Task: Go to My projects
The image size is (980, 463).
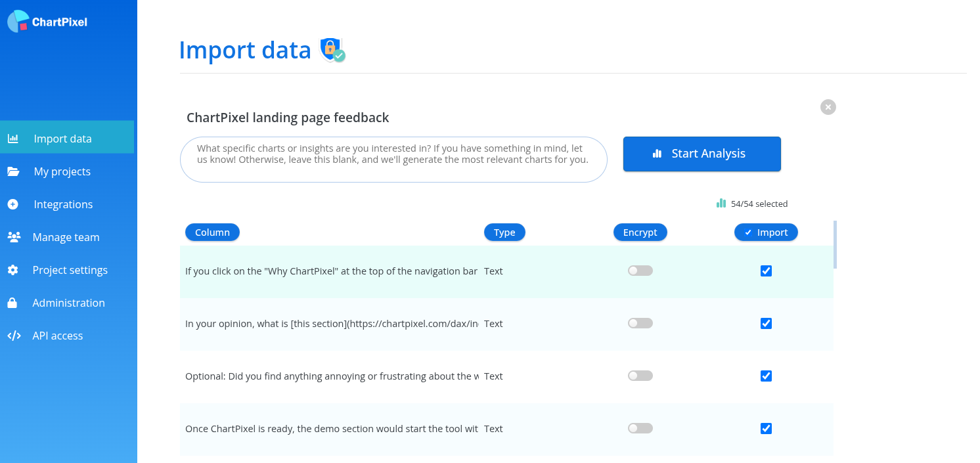Action: 67,171
